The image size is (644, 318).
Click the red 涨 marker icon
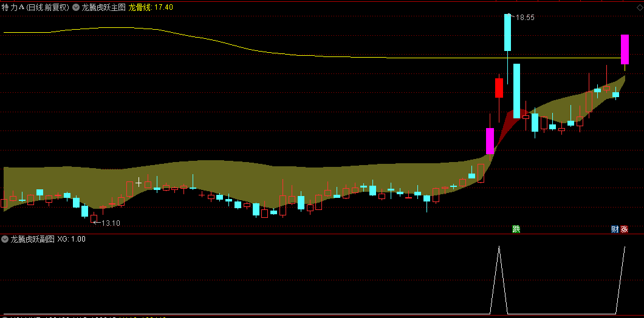click(x=625, y=229)
